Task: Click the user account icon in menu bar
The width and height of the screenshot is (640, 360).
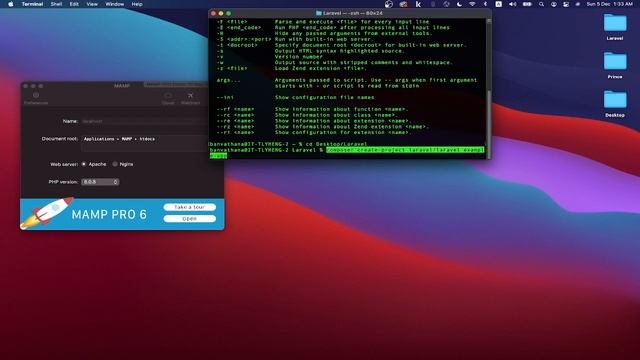Action: tap(553, 4)
